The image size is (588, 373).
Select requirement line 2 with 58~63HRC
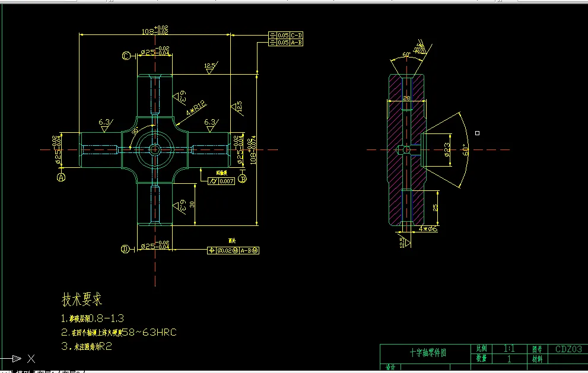click(x=119, y=333)
